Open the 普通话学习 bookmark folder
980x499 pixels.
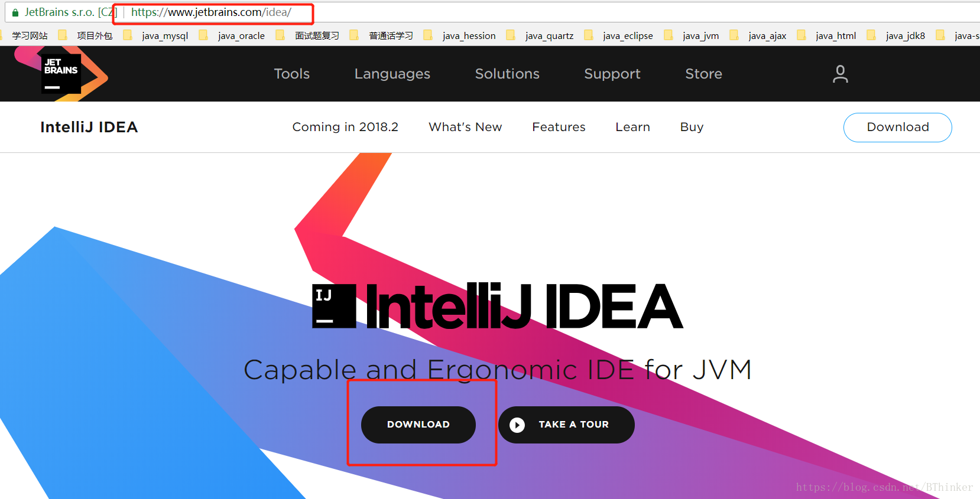[x=382, y=35]
